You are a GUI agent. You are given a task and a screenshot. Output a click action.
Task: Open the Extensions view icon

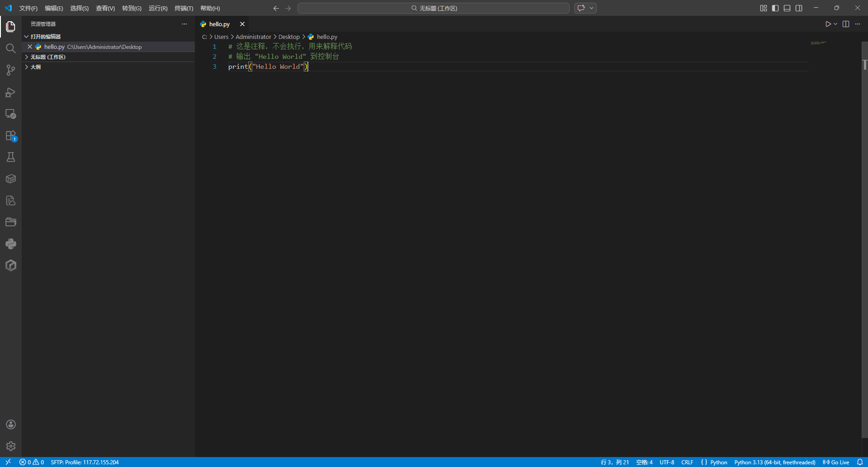11,136
